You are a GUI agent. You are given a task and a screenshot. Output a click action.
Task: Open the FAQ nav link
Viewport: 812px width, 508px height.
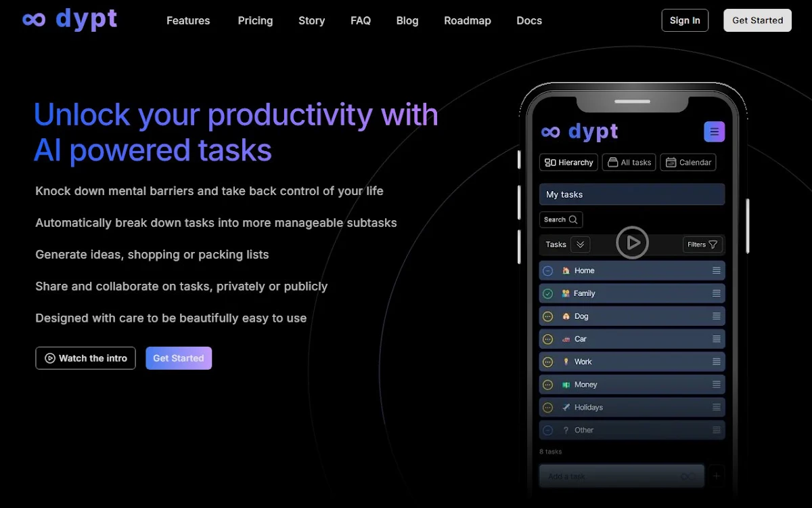(361, 20)
